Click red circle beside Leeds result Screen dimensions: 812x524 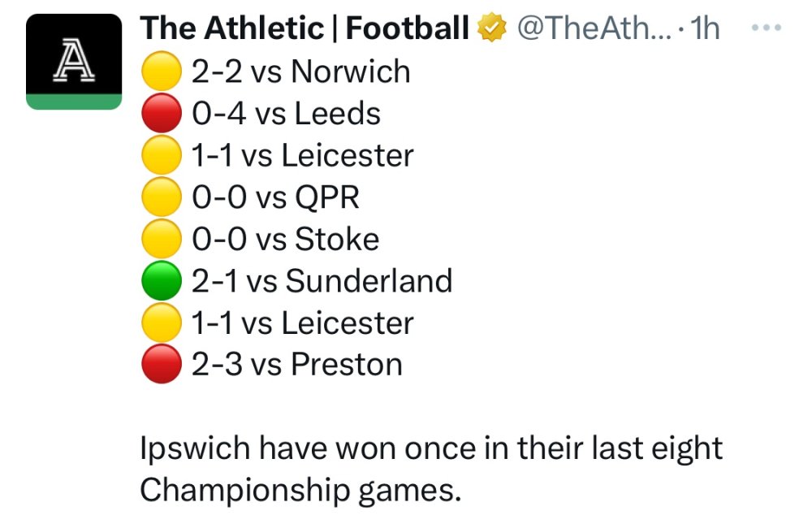tap(161, 115)
